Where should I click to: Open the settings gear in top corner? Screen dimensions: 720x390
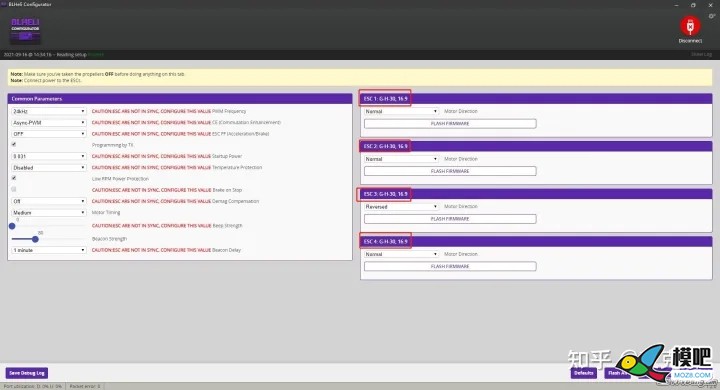tap(711, 16)
